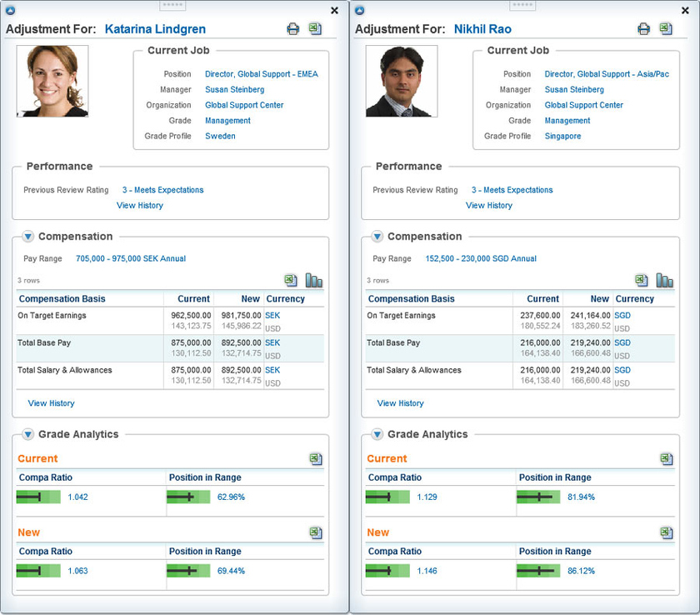Click the Currency column header in Nikhil's table

(635, 298)
